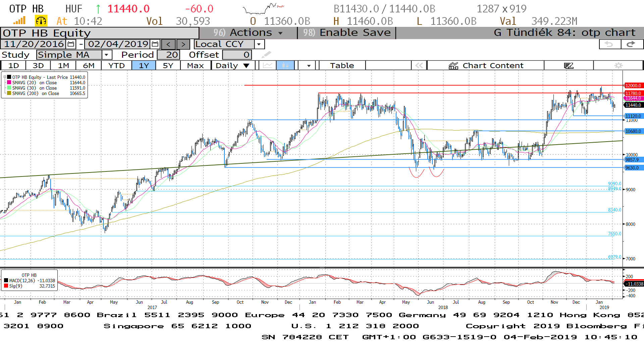Click the olive SMAVG (200) legend swatch
The height and width of the screenshot is (349, 644).
coord(9,93)
